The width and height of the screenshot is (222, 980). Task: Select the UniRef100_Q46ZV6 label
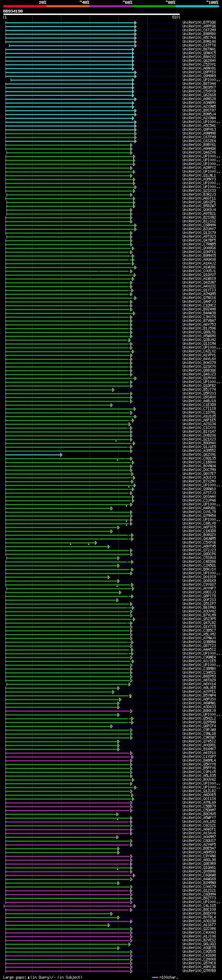click(x=199, y=152)
